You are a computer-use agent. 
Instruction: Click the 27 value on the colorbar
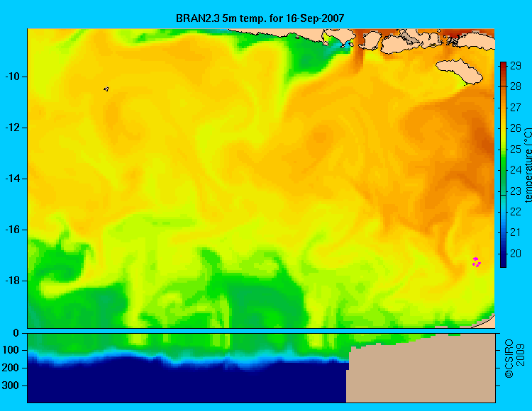516,108
